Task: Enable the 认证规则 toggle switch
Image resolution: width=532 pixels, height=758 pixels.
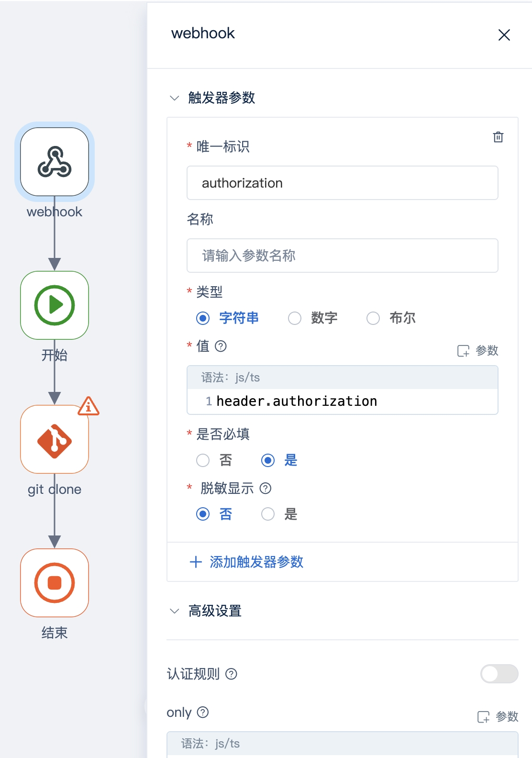Action: 499,674
